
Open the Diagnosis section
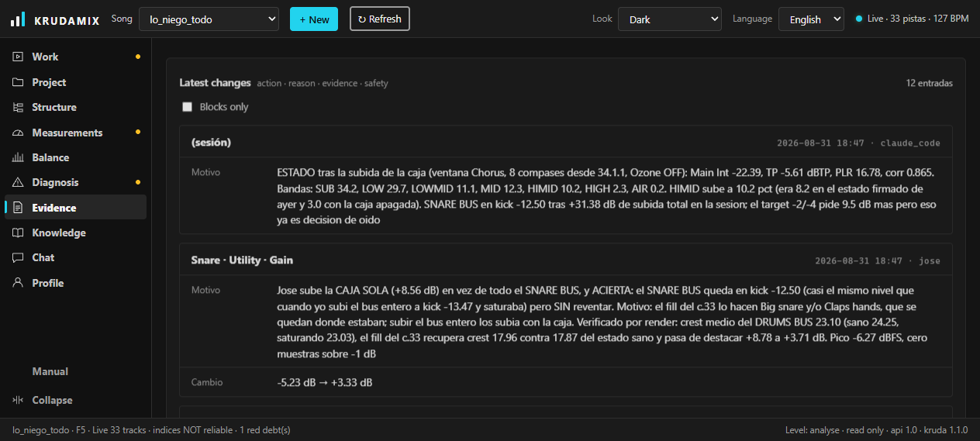(75, 182)
